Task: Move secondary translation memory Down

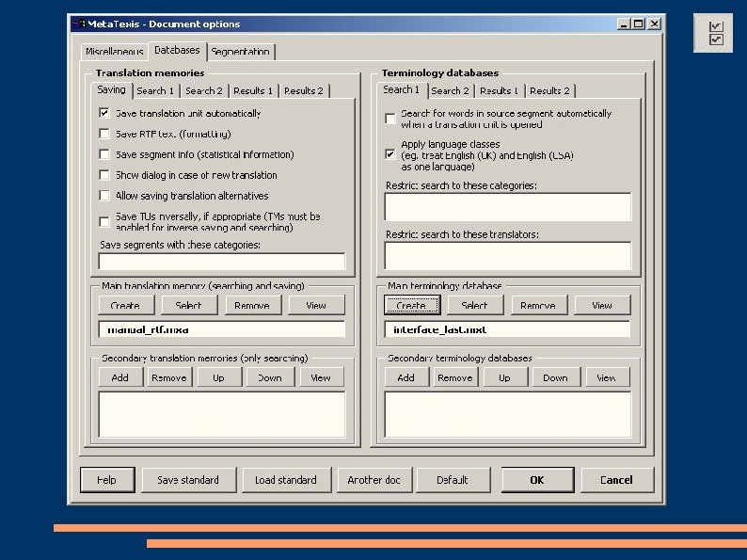Action: (x=271, y=377)
